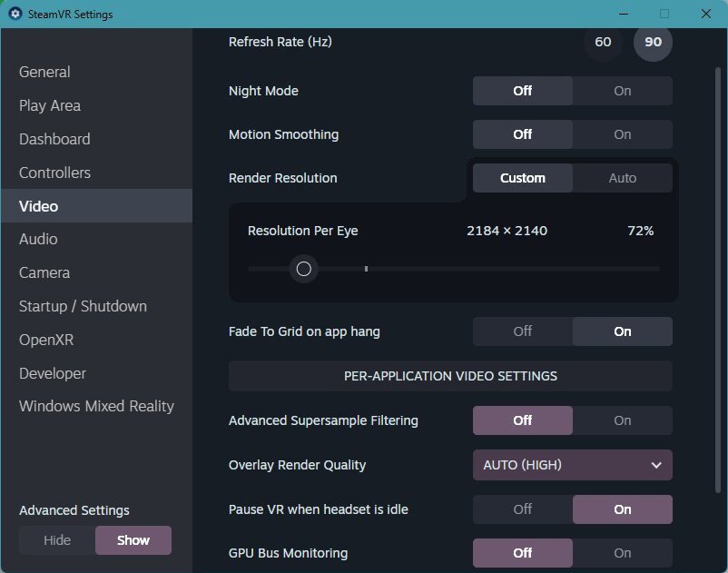
Task: Turn GPU Bus Monitoring on
Action: tap(622, 553)
